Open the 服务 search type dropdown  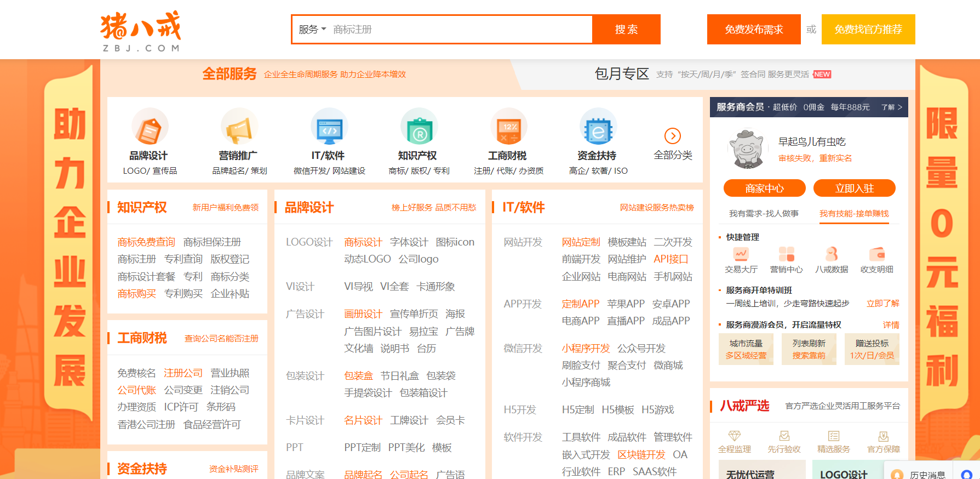[312, 29]
